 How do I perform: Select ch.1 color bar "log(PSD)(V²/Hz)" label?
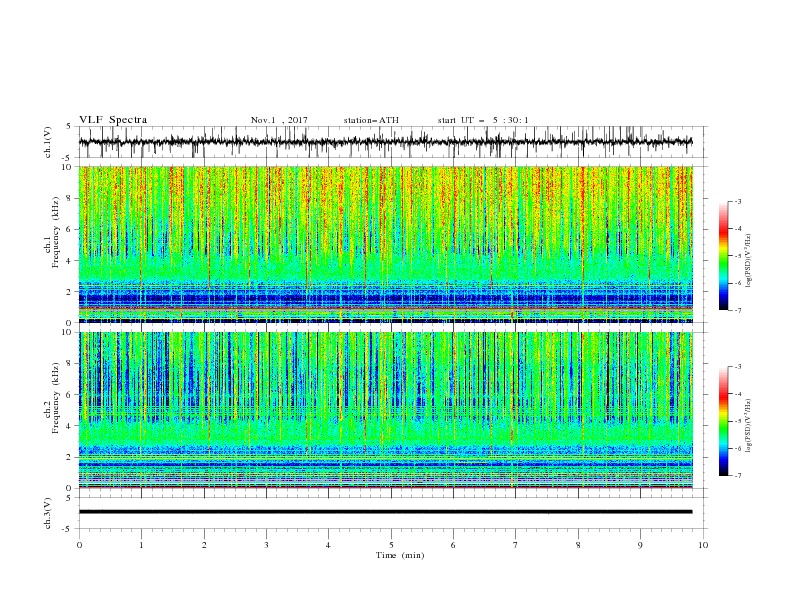click(x=749, y=261)
